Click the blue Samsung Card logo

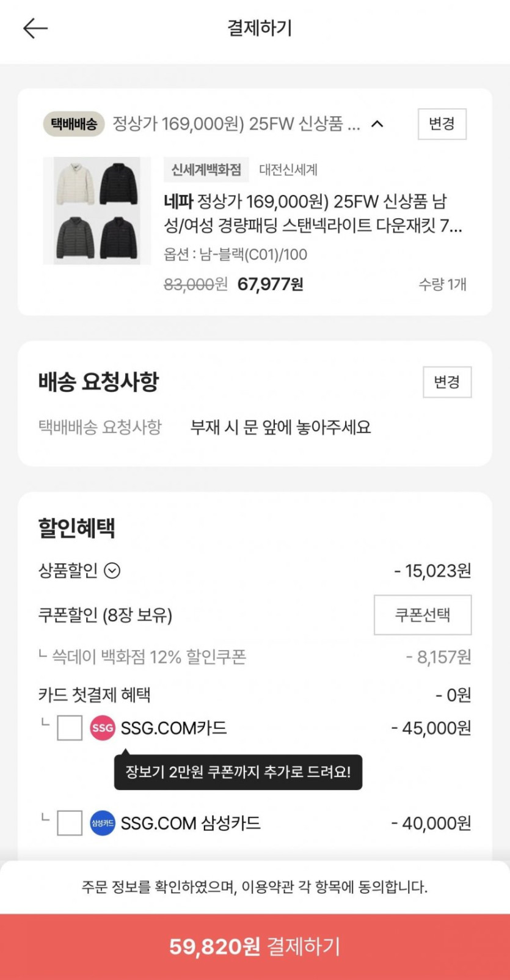(x=103, y=823)
